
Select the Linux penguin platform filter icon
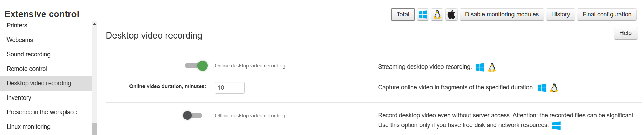[x=437, y=15]
